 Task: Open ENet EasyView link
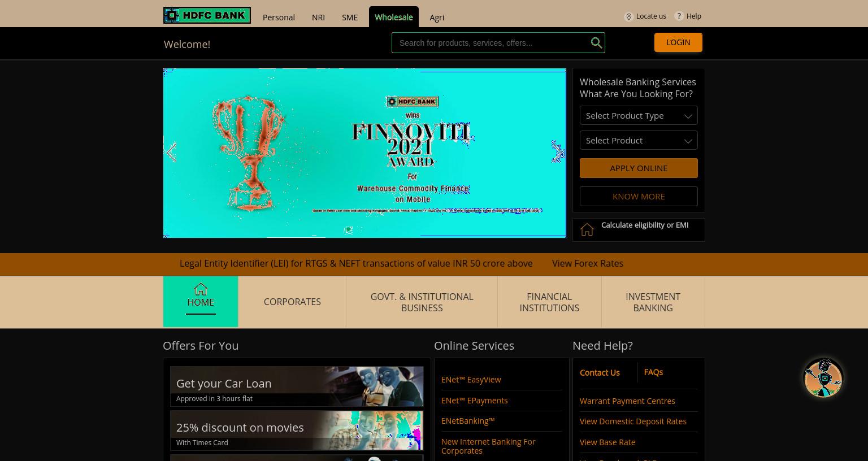(x=471, y=380)
